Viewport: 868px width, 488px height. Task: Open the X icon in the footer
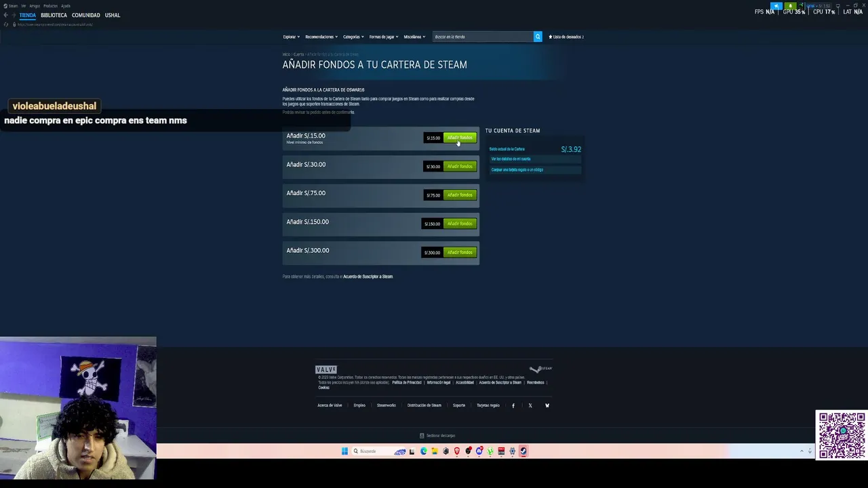click(530, 405)
